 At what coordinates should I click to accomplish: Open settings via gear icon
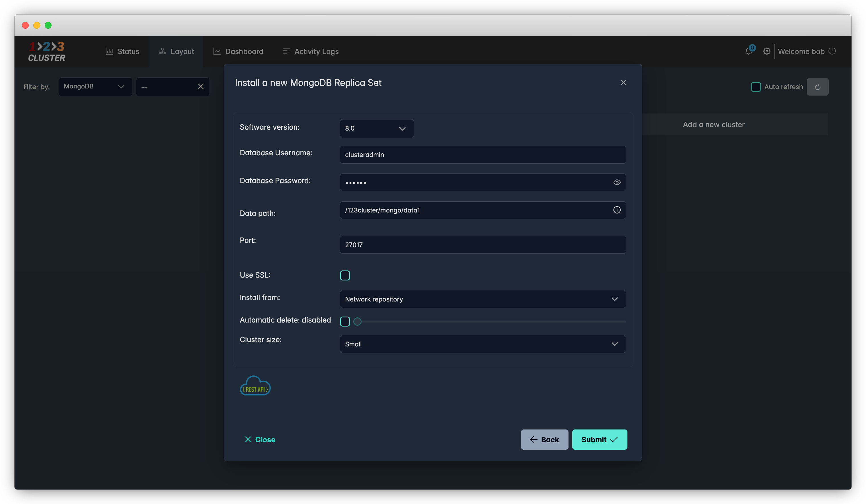point(767,51)
